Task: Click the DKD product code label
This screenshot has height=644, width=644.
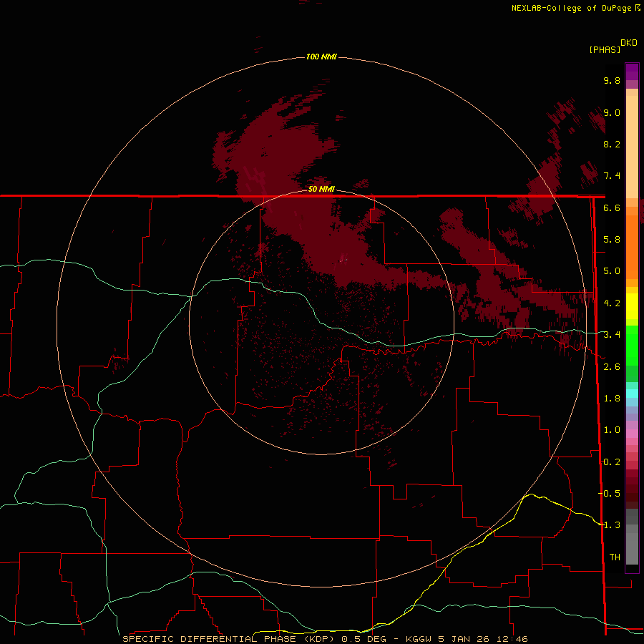Action: pyautogui.click(x=629, y=43)
